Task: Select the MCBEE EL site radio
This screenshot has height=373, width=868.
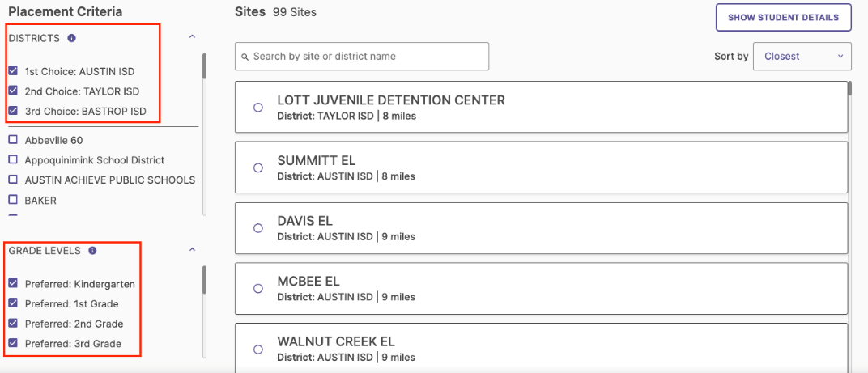Action: tap(258, 288)
